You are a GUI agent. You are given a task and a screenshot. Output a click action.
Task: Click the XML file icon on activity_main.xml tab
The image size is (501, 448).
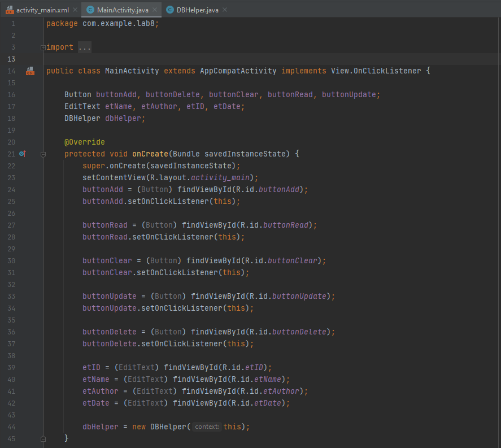[10, 10]
